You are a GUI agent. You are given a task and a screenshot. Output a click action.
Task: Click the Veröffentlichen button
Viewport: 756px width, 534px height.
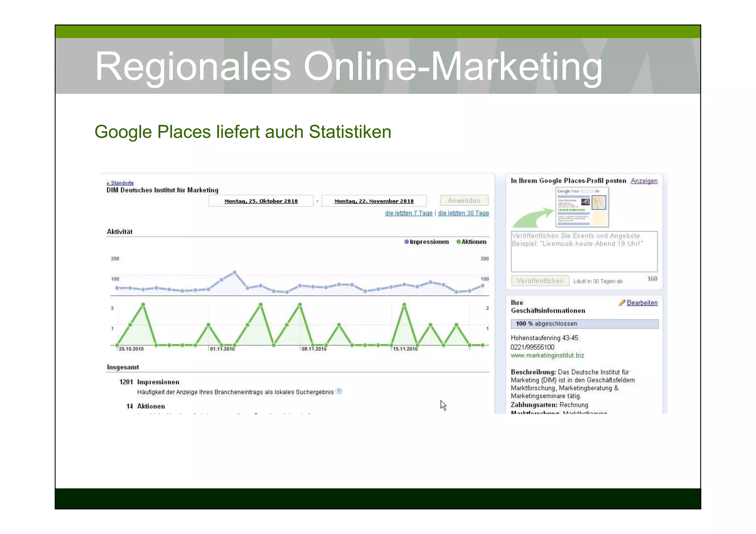pos(540,281)
